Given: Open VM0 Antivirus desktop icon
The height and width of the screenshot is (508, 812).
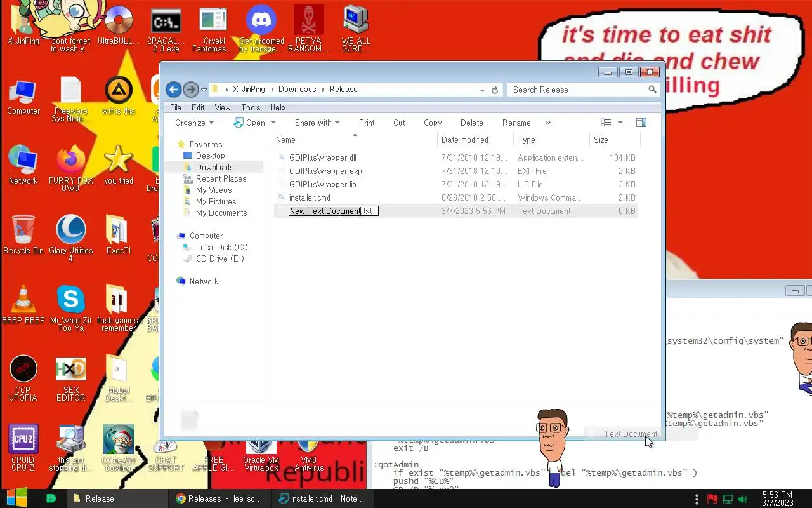Looking at the screenshot, I should (x=309, y=454).
